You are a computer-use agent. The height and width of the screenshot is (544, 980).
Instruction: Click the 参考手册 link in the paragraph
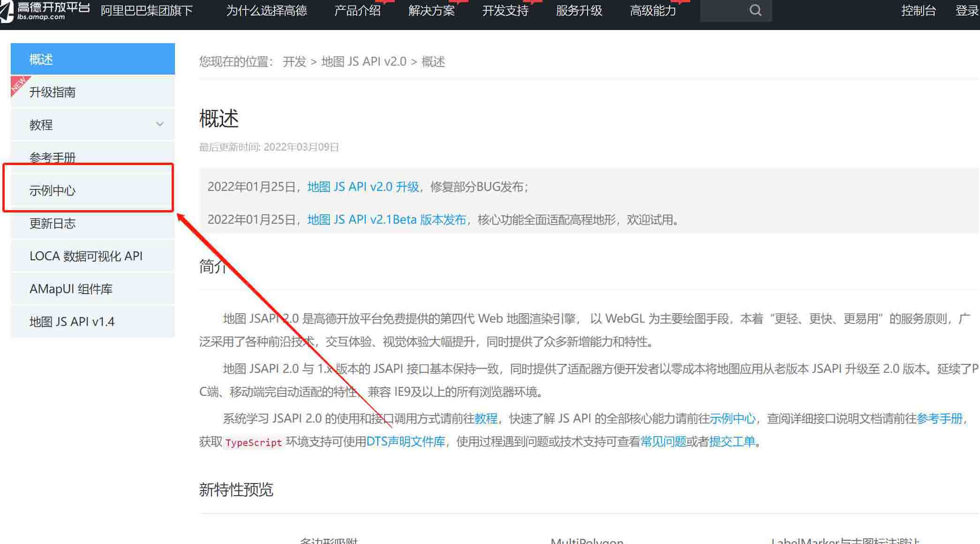click(x=939, y=418)
